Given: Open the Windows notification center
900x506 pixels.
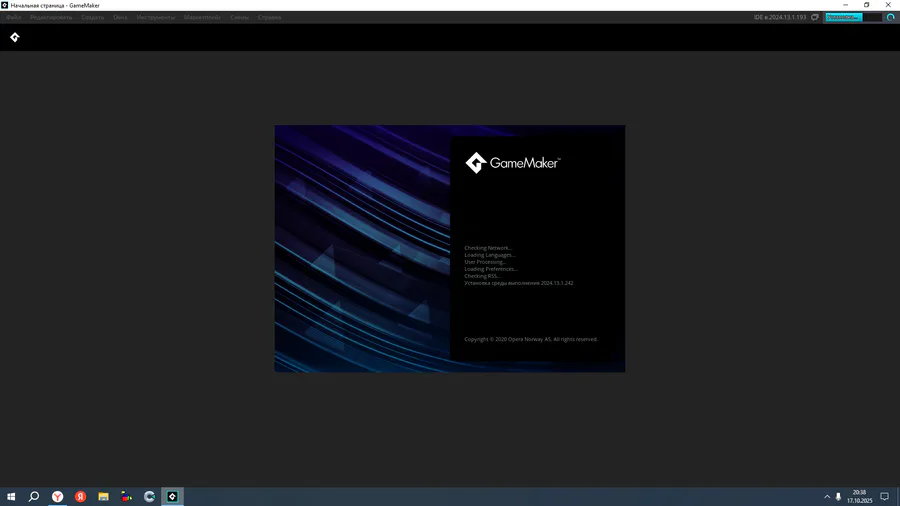Looking at the screenshot, I should point(885,497).
